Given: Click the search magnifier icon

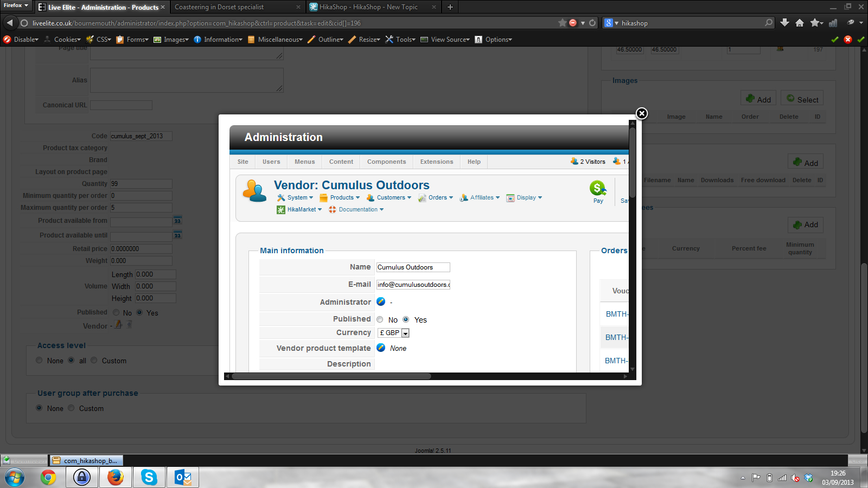Looking at the screenshot, I should click(769, 23).
